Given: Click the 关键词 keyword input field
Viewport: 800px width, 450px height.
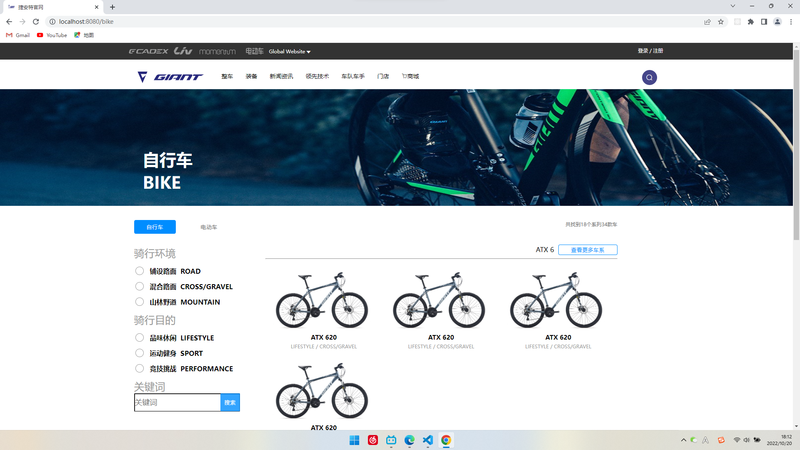Looking at the screenshot, I should 177,403.
